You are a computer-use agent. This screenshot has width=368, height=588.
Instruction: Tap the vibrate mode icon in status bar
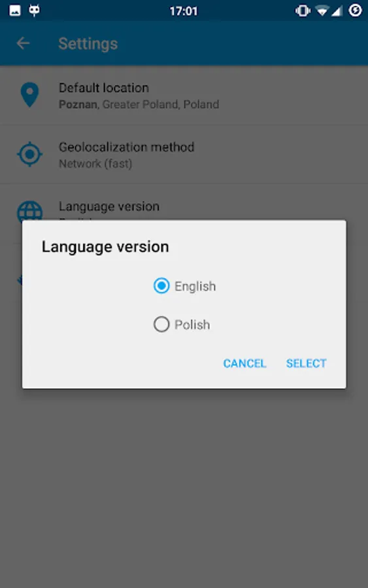tap(303, 11)
